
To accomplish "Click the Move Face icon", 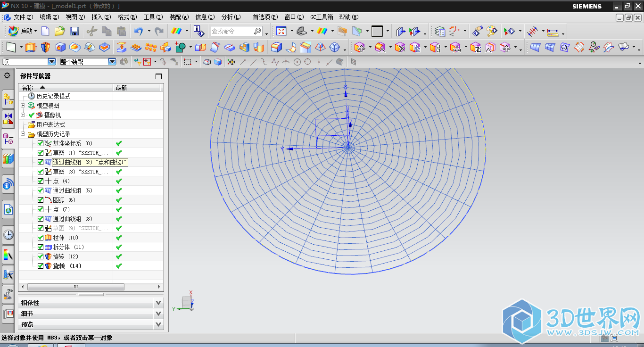I will [x=360, y=47].
